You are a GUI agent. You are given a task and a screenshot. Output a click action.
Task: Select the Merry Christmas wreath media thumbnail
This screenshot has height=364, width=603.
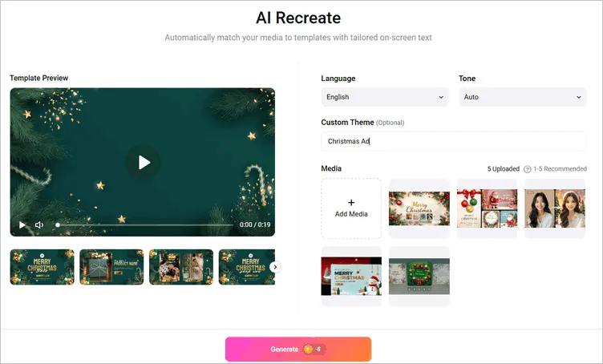tap(419, 208)
